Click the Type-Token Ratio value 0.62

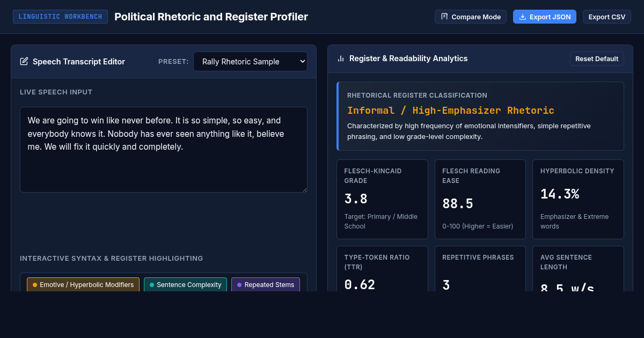pyautogui.click(x=360, y=285)
